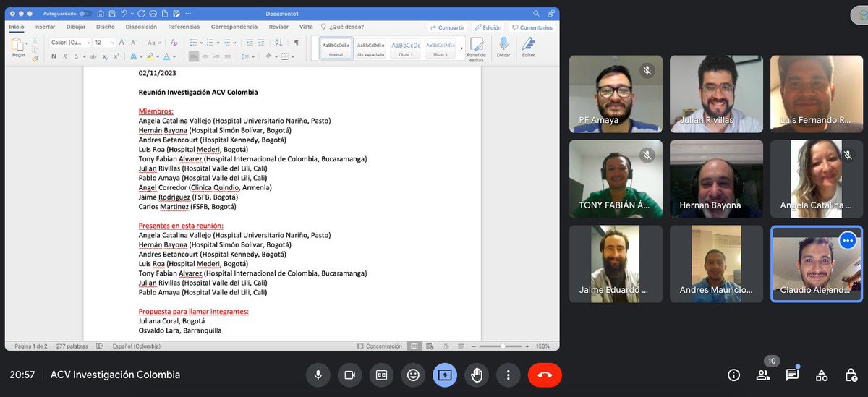Click the Paste (Pegar) button
868x397 pixels.
tap(18, 48)
